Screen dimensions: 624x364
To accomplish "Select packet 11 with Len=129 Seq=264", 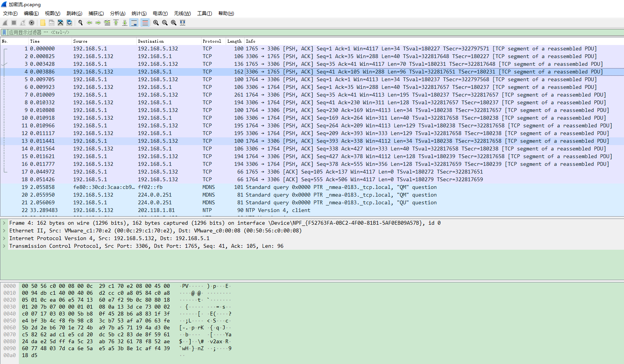I will coord(312,125).
